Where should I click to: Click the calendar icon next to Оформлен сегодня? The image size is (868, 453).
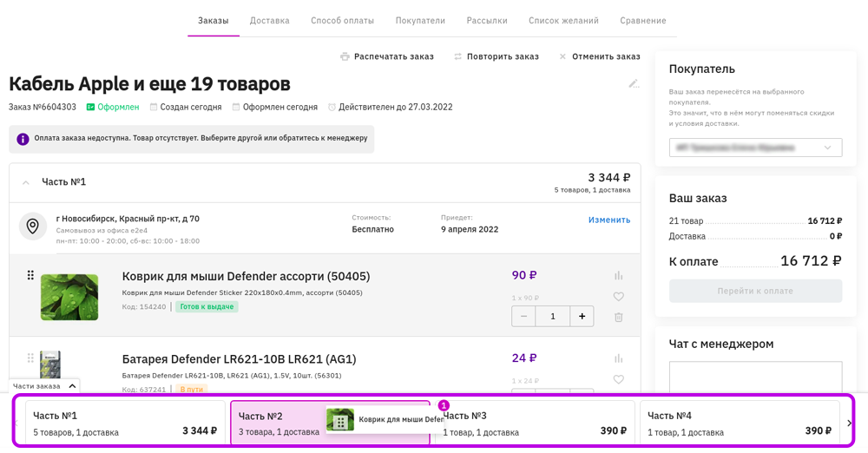tap(236, 107)
